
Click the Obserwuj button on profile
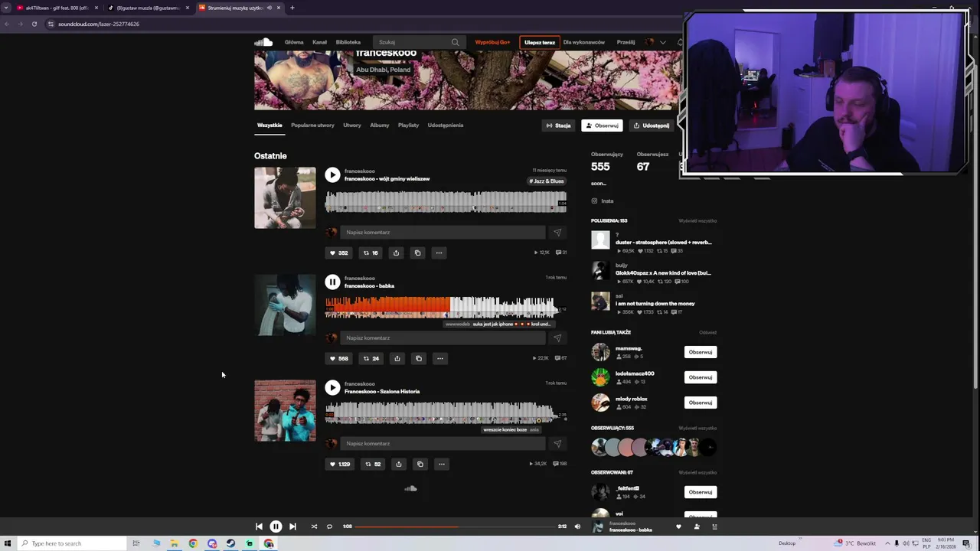pyautogui.click(x=602, y=126)
